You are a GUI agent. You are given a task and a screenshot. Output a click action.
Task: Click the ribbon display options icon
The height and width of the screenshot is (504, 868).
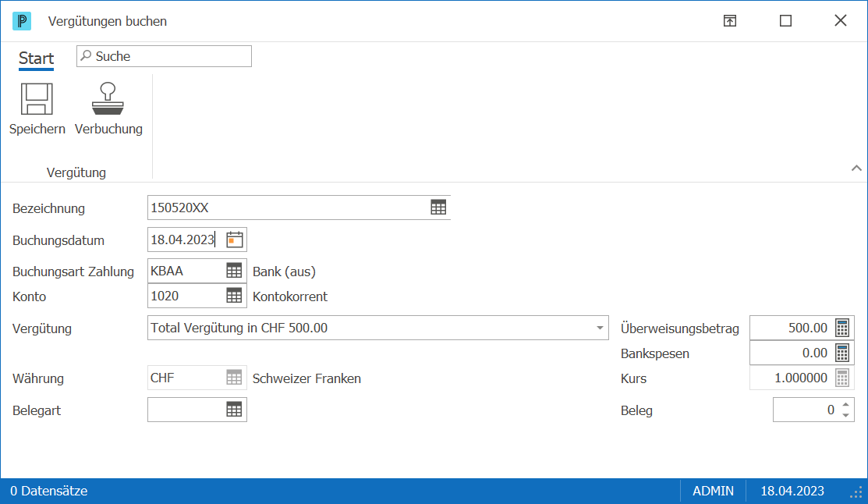(x=730, y=21)
